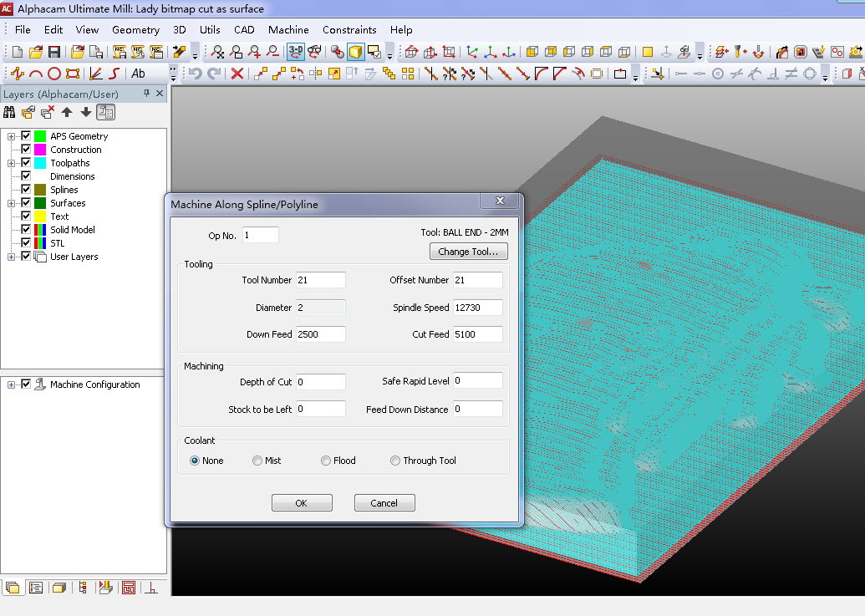Click the cyan Toolpaths color swatch

tap(40, 163)
